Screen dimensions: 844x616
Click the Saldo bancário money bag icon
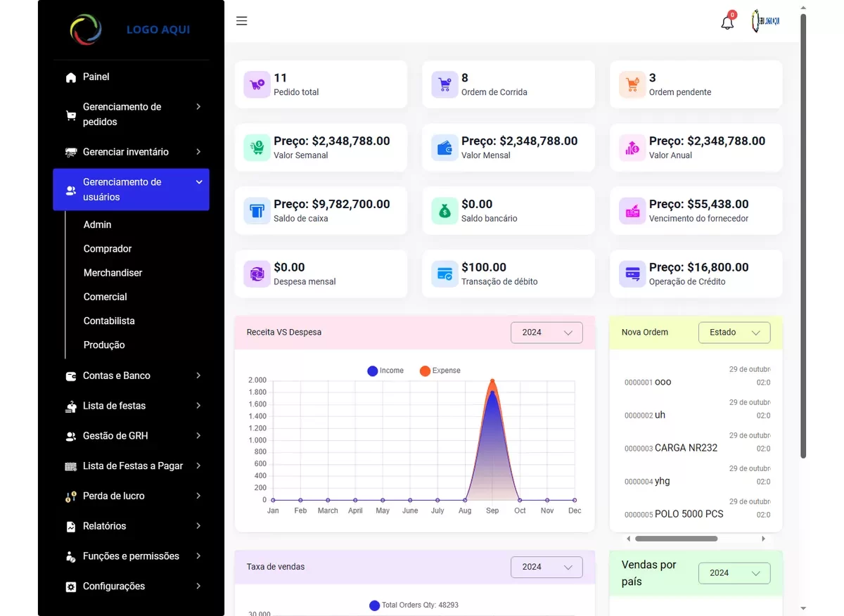pos(445,211)
